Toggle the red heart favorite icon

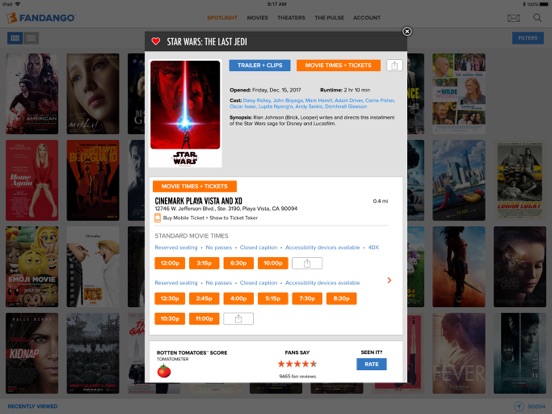(156, 41)
